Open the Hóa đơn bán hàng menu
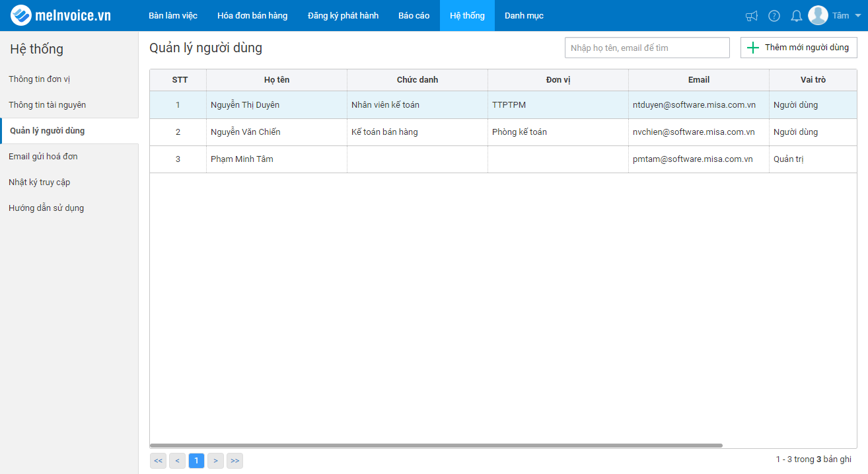 point(252,16)
